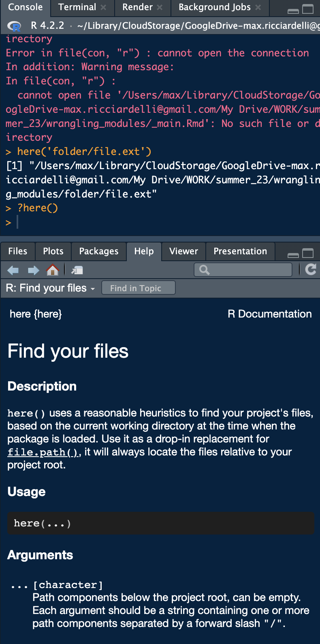
Task: Click the R logo in console header
Action: [x=14, y=26]
